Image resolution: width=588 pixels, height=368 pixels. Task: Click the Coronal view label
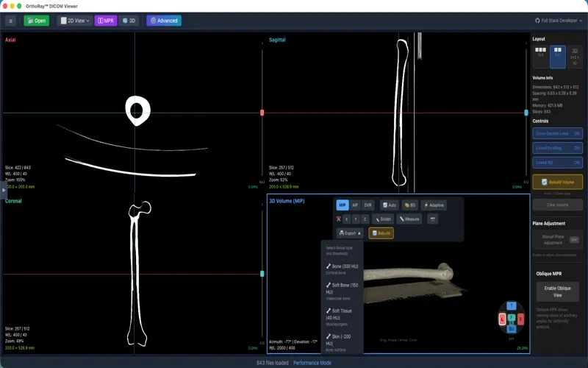pos(13,201)
